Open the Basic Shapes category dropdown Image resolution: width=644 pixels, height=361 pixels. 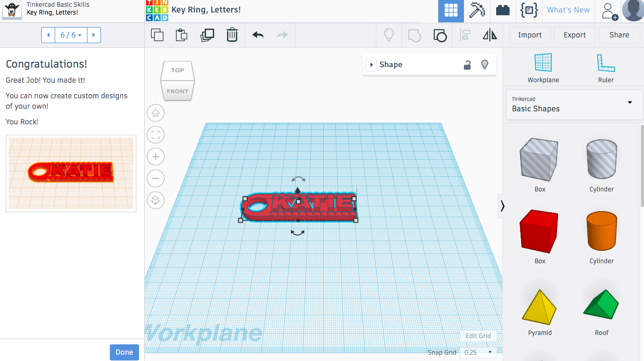point(628,104)
